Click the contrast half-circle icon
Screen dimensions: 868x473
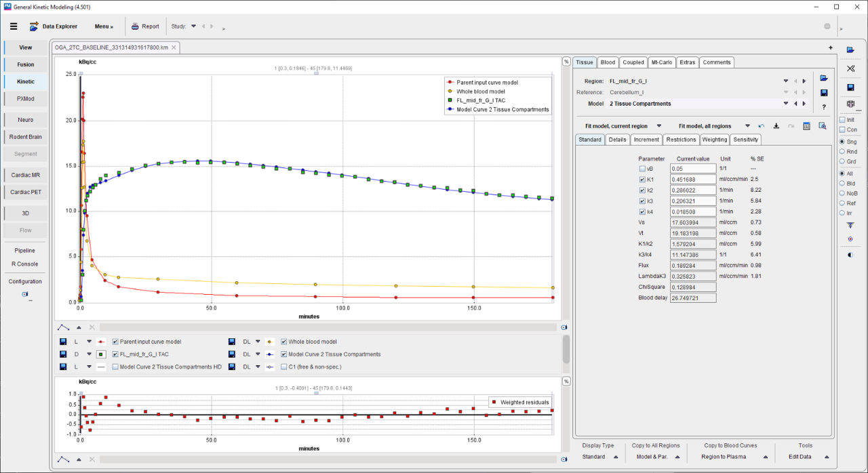tap(850, 255)
